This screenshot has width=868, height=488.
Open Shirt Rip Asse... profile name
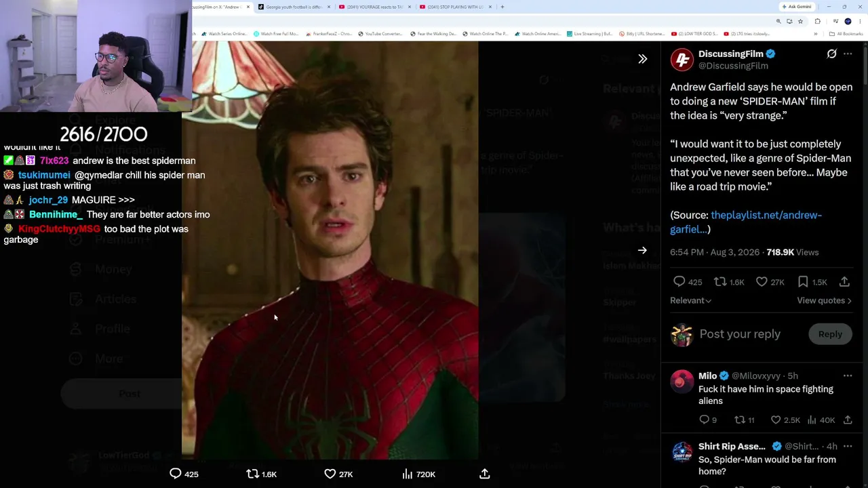[x=732, y=446]
